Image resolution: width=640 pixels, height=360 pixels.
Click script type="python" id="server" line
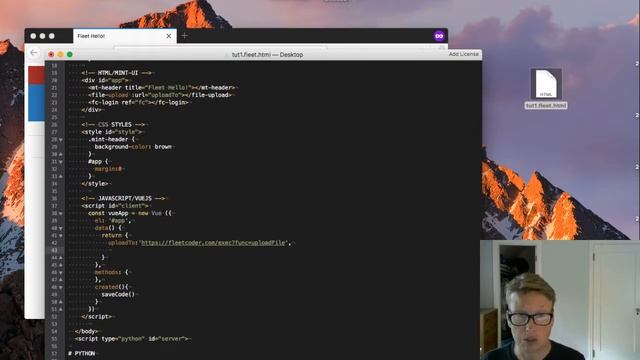tap(132, 339)
